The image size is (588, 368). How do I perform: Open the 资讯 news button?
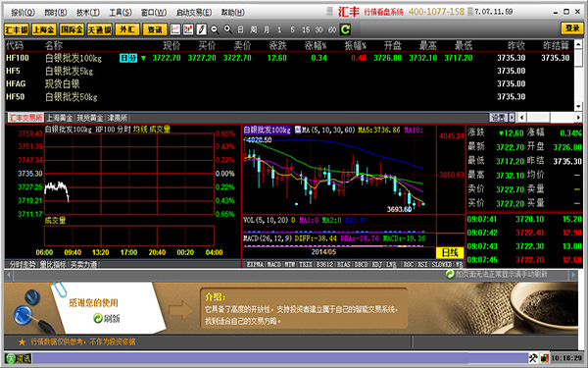(x=155, y=29)
